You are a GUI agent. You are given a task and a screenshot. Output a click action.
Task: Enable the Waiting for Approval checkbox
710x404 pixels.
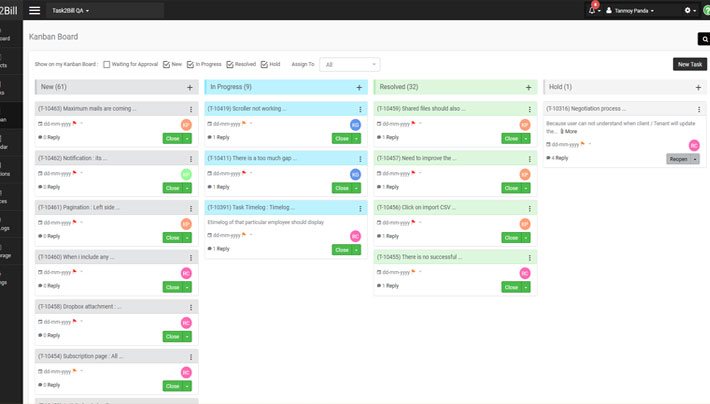(x=108, y=64)
